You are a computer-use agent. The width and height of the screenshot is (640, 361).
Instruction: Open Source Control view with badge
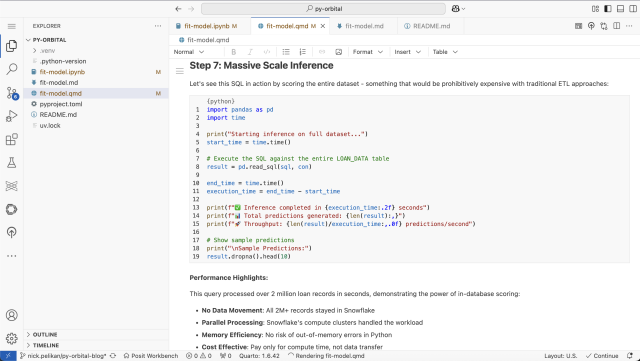pyautogui.click(x=11, y=93)
